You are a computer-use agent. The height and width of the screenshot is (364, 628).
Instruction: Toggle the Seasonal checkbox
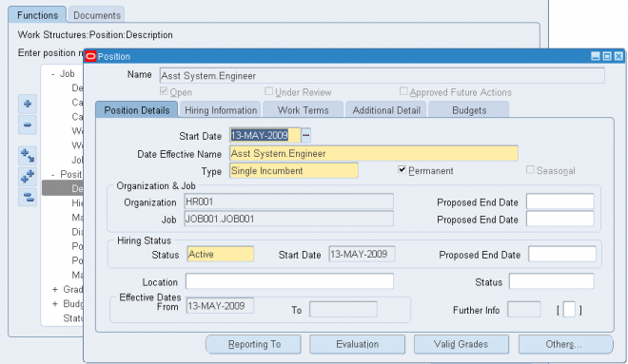(x=530, y=170)
